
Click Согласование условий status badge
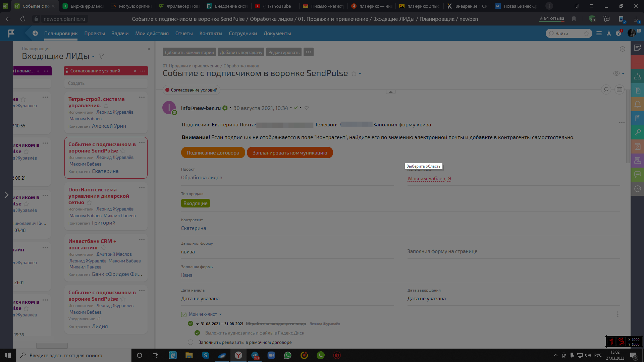tap(191, 90)
